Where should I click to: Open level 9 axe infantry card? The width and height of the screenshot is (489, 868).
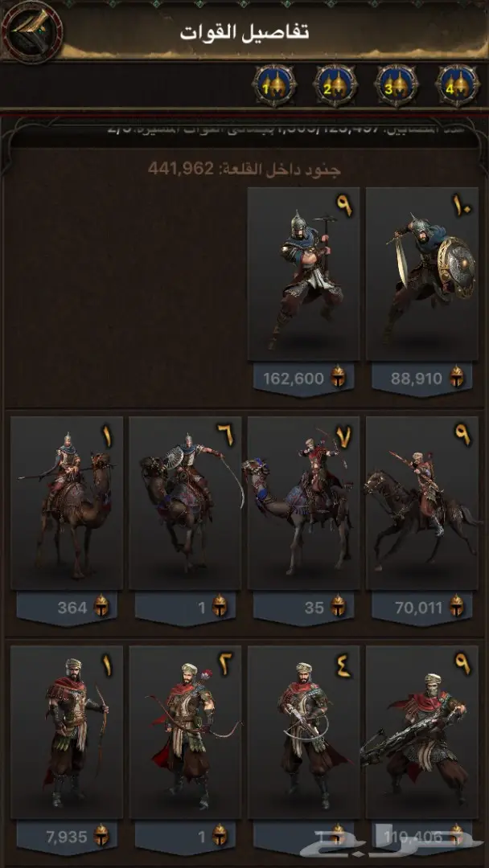303,274
